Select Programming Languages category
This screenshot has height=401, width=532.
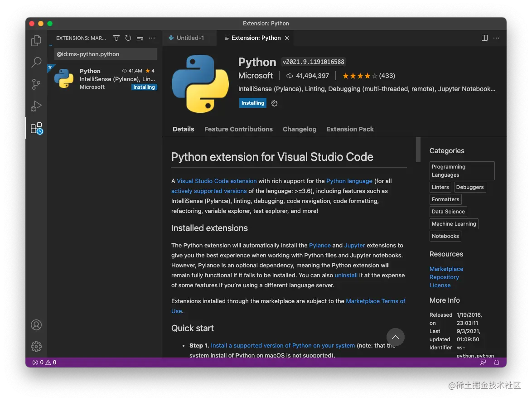point(462,171)
